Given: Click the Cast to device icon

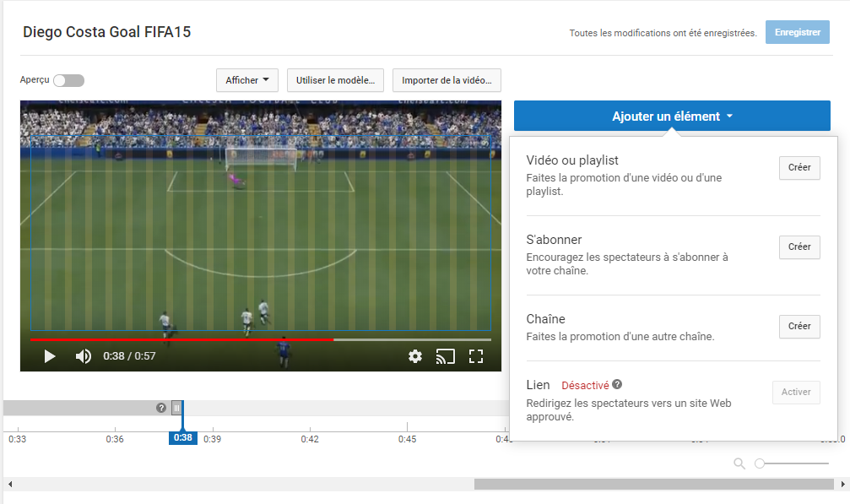Looking at the screenshot, I should pyautogui.click(x=445, y=356).
